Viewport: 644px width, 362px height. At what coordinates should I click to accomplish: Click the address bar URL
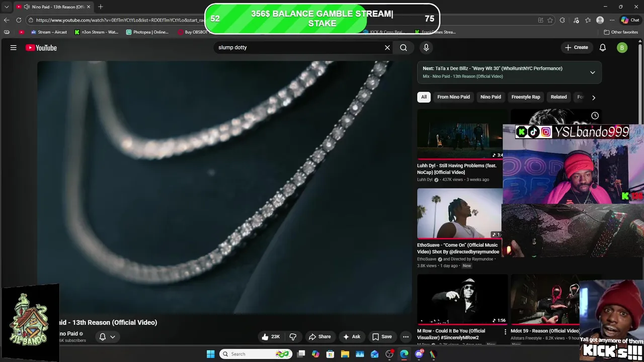[121, 20]
